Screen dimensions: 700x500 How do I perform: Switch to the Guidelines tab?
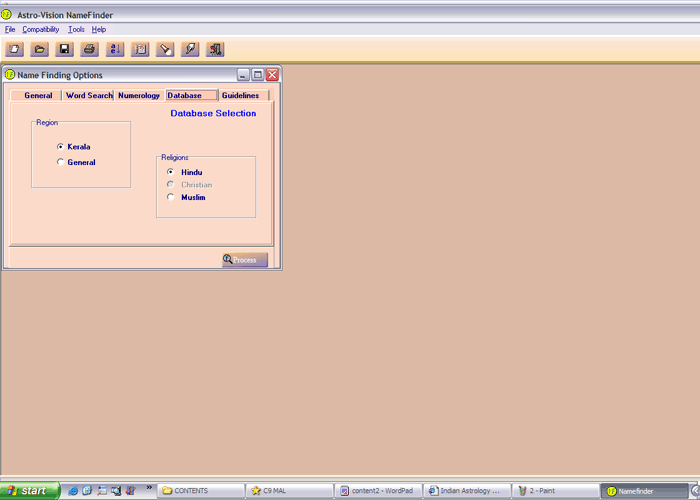coord(243,95)
